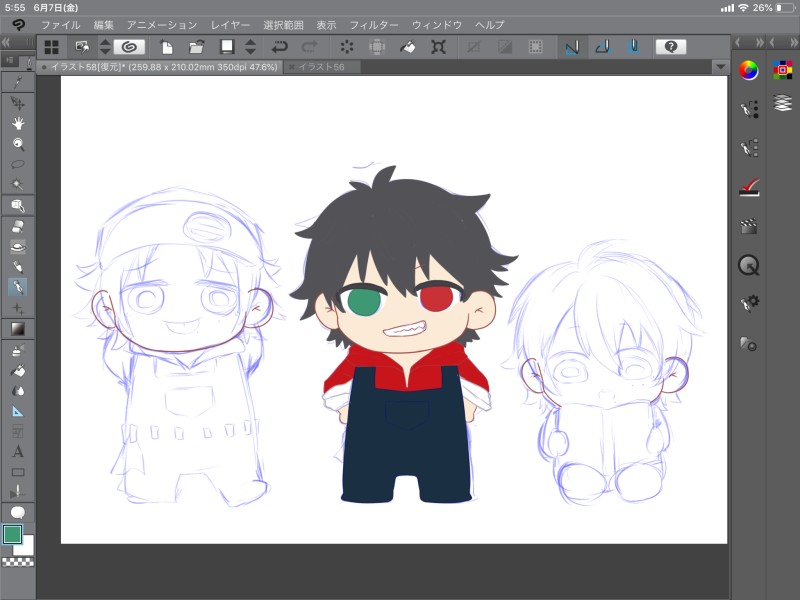
Task: Select the Decoration sparkle tool
Action: [x=18, y=308]
